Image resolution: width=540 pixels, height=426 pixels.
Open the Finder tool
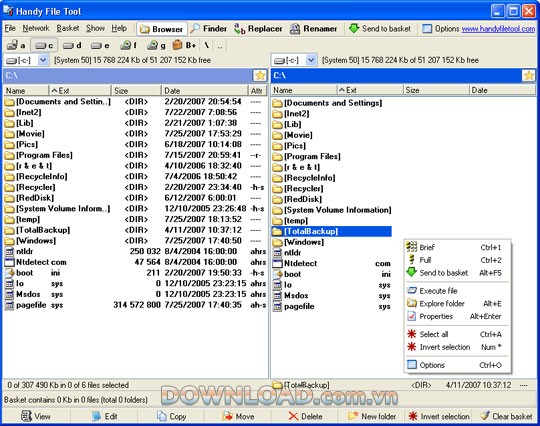point(209,29)
